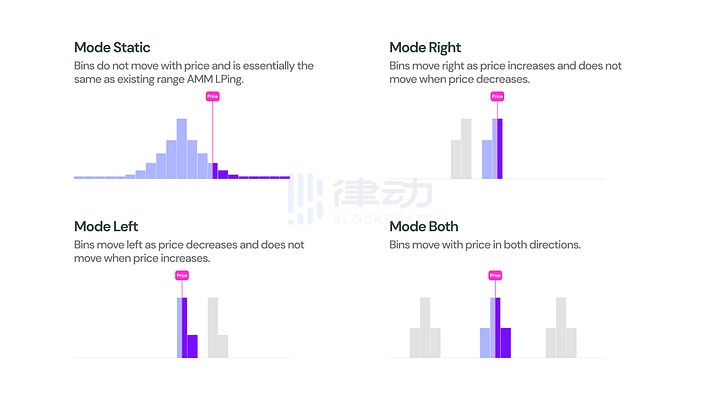Click the Price marker in Mode Both chart
This screenshot has width=720, height=398.
[495, 275]
